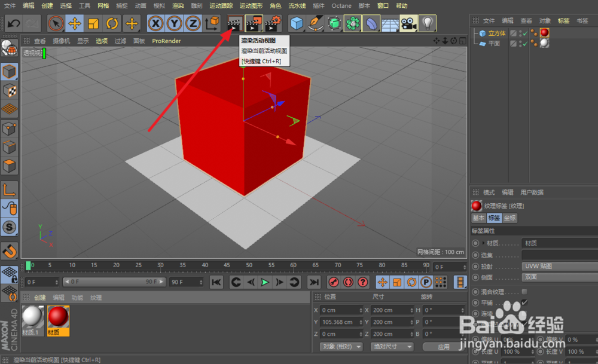Open viewport 摄像机 menu
Image resolution: width=598 pixels, height=364 pixels.
(x=61, y=41)
